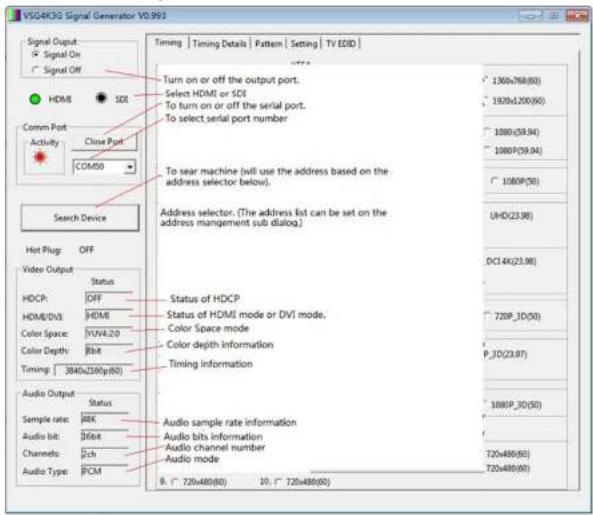Click the Color Depth field showing 8bit
Viewport: 593px width, 515px height.
109,351
